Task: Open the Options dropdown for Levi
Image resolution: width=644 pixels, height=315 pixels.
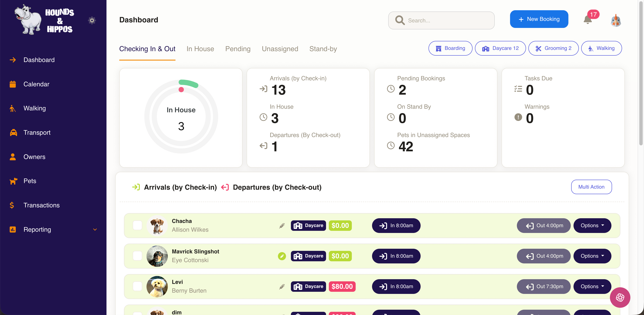Action: pos(592,286)
